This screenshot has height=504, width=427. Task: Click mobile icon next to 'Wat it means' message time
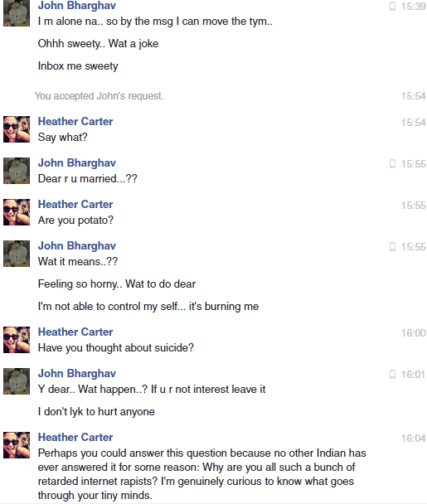(392, 246)
